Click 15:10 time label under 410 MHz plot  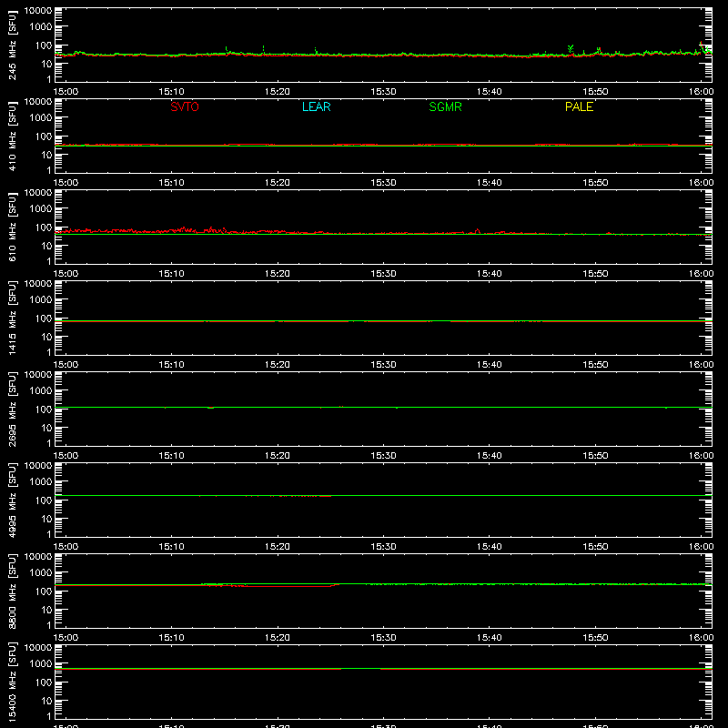tap(171, 183)
